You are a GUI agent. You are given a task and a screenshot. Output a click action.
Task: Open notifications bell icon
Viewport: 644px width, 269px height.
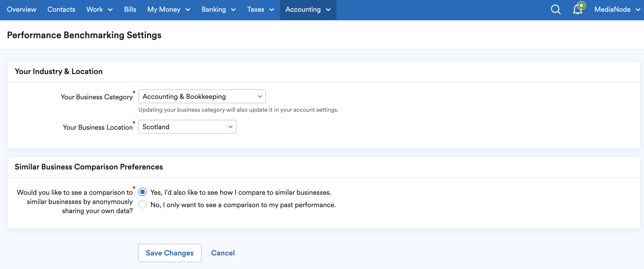pos(578,9)
